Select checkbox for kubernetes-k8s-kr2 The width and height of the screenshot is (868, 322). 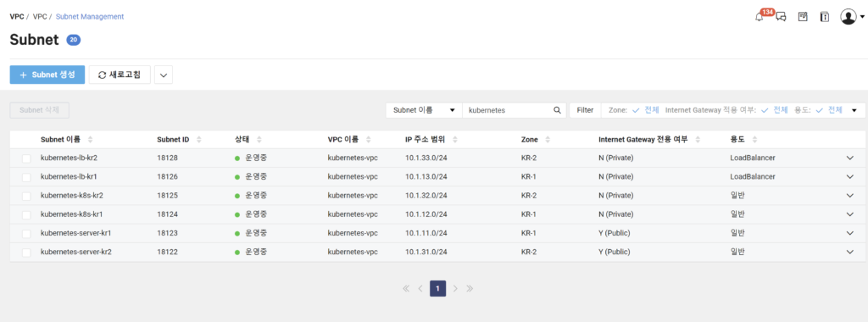26,196
